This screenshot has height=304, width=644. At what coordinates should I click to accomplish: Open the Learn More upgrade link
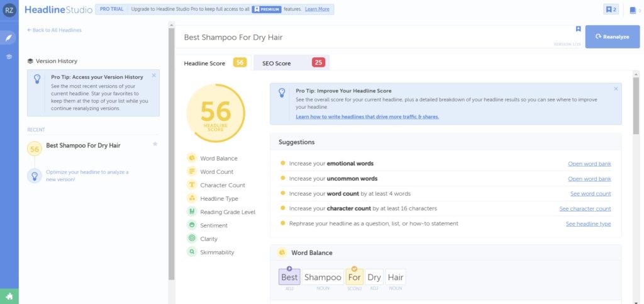click(x=317, y=9)
